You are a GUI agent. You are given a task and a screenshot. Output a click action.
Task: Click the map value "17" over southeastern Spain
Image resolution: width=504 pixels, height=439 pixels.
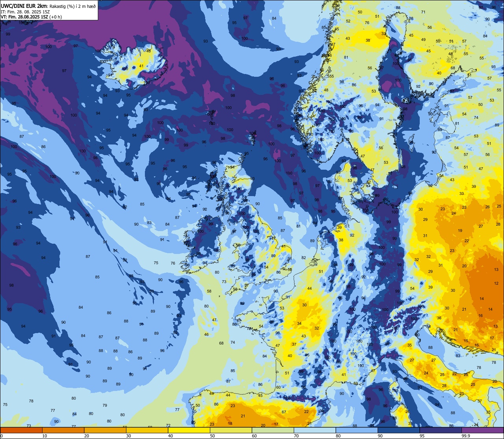[276, 424]
